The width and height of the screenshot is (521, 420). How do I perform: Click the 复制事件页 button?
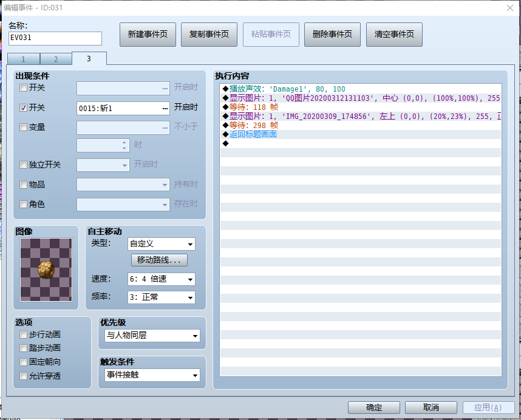point(209,35)
